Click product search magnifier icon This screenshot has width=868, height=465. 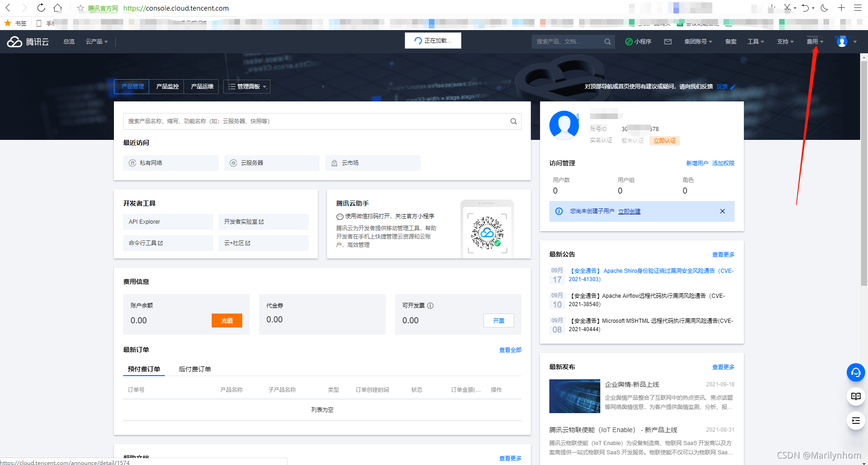(x=513, y=121)
